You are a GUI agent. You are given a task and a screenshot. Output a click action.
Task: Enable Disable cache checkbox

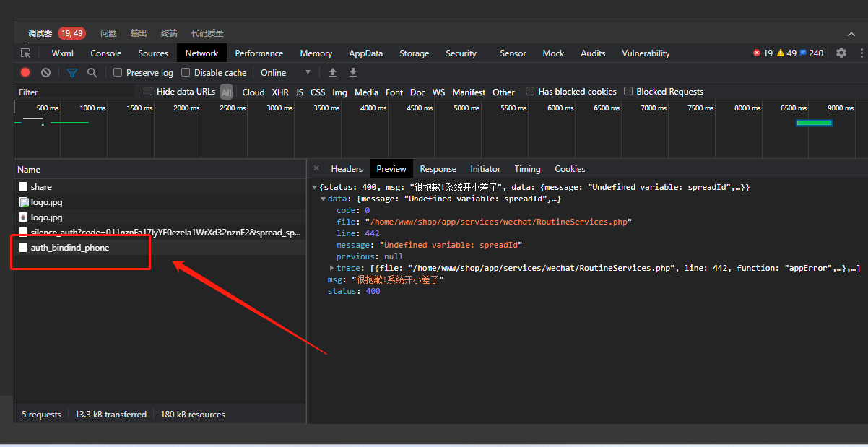(x=186, y=72)
